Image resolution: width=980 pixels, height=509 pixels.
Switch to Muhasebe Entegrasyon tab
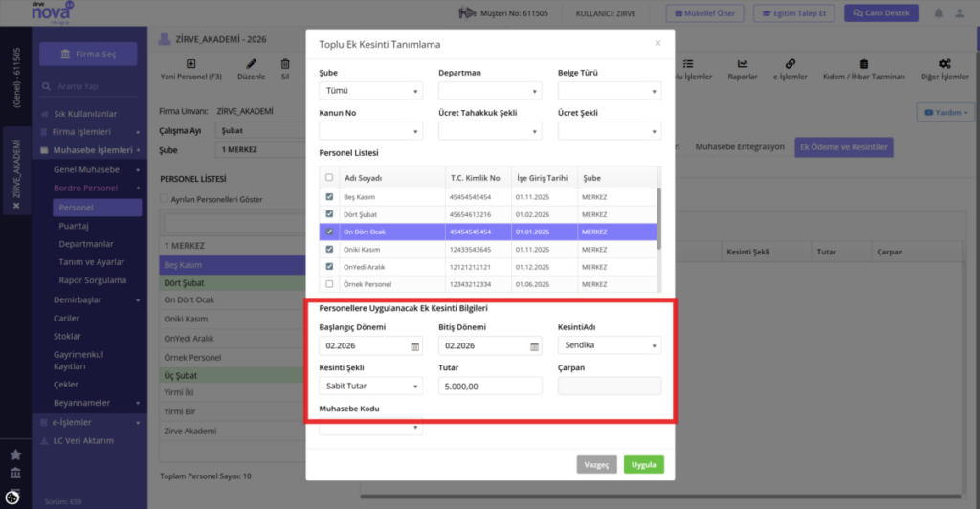click(740, 146)
